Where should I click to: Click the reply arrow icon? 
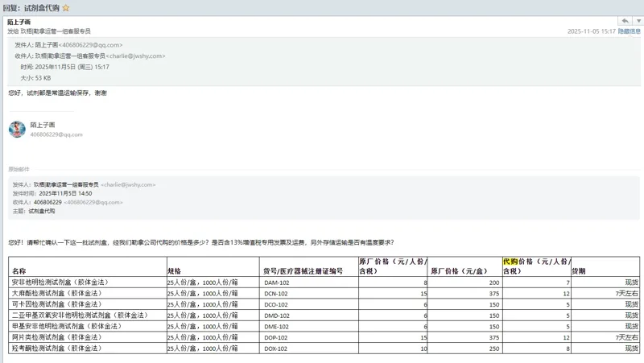625,21
